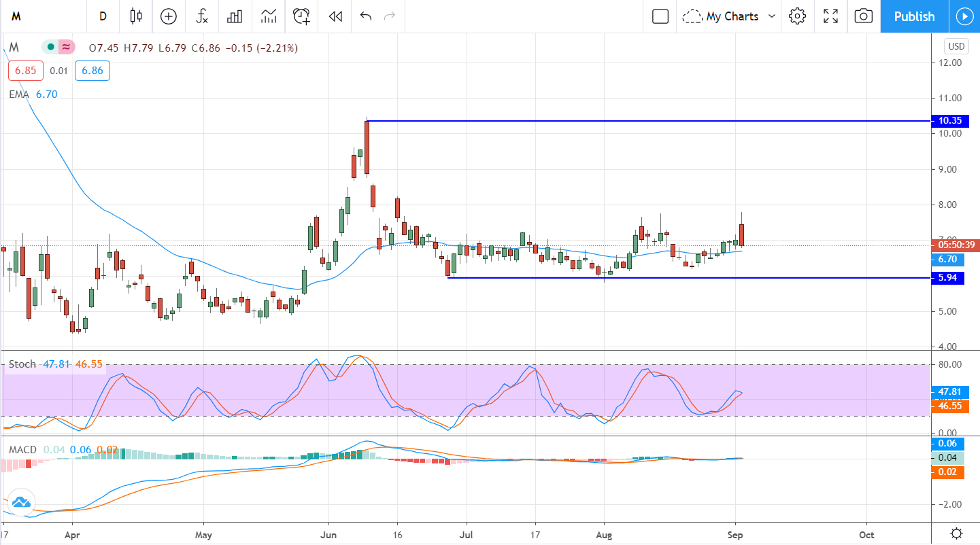Open the Indicators fx menu
Screen dimensions: 980x545
[202, 16]
